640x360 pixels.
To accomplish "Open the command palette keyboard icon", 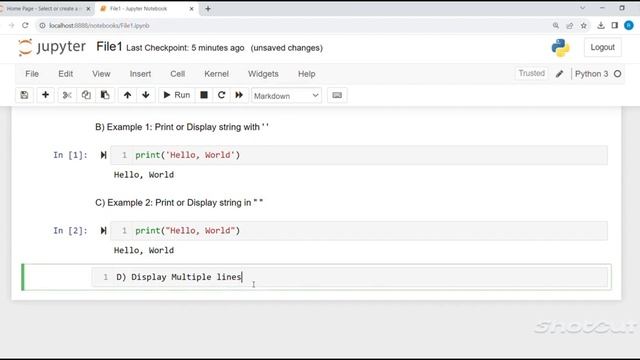I will click(337, 96).
